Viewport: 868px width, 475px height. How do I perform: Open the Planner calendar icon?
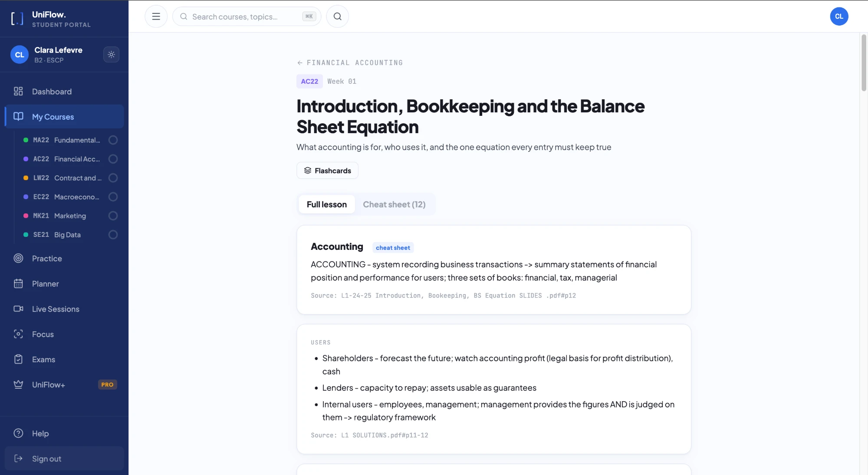[18, 284]
